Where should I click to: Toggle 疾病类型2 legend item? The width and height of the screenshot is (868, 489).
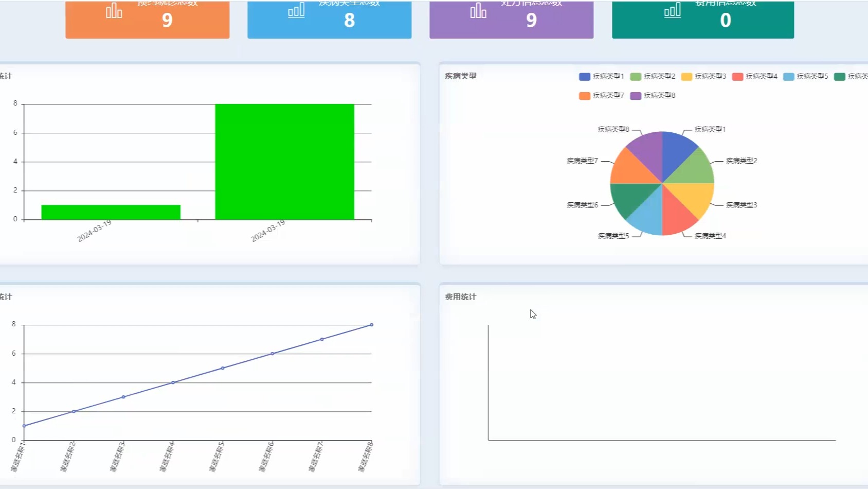tap(653, 76)
